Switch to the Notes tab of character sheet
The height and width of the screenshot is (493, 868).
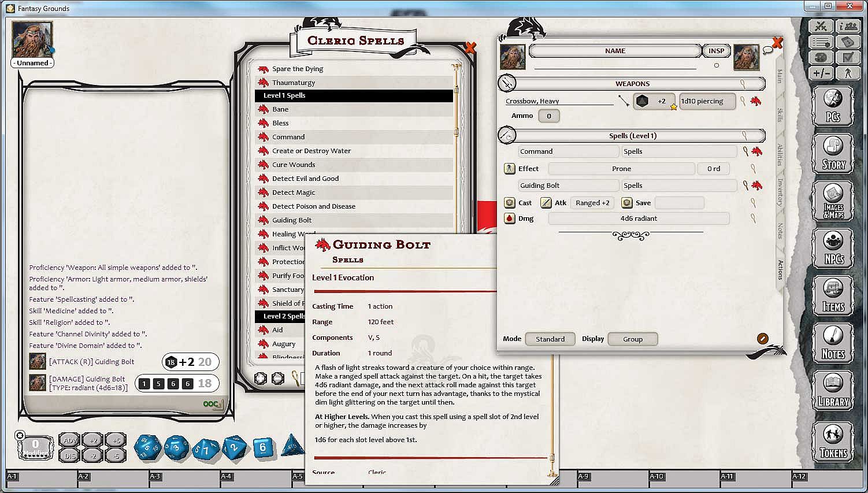pyautogui.click(x=780, y=231)
